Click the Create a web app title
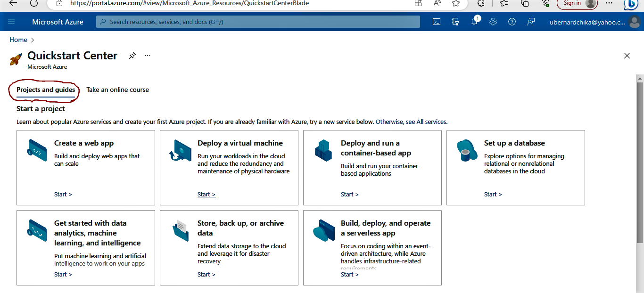Image resolution: width=644 pixels, height=293 pixels. pyautogui.click(x=84, y=143)
